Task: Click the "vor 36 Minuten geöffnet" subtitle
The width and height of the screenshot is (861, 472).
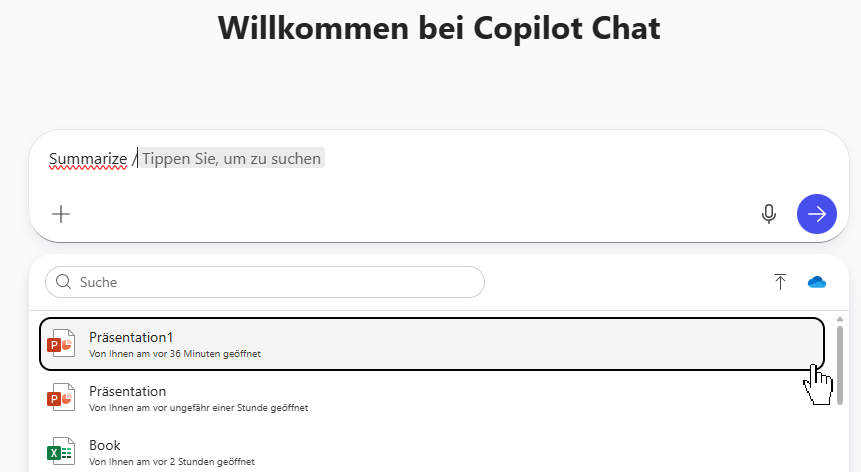Action: (175, 354)
